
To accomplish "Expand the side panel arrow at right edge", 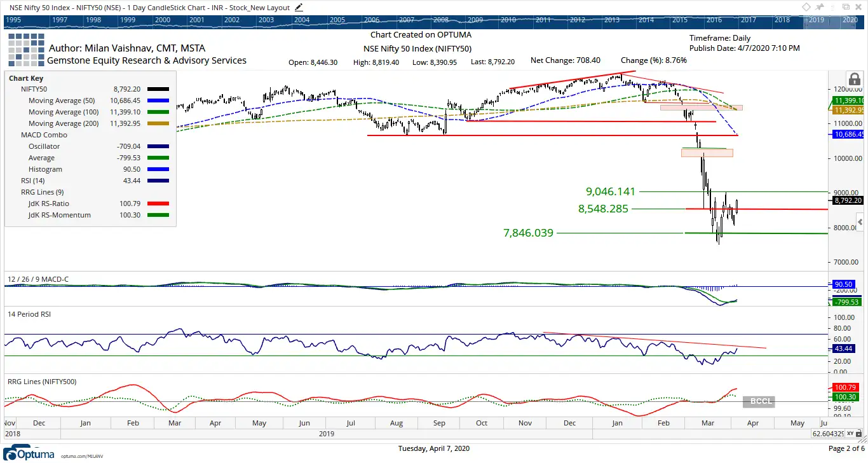I will coord(861,222).
